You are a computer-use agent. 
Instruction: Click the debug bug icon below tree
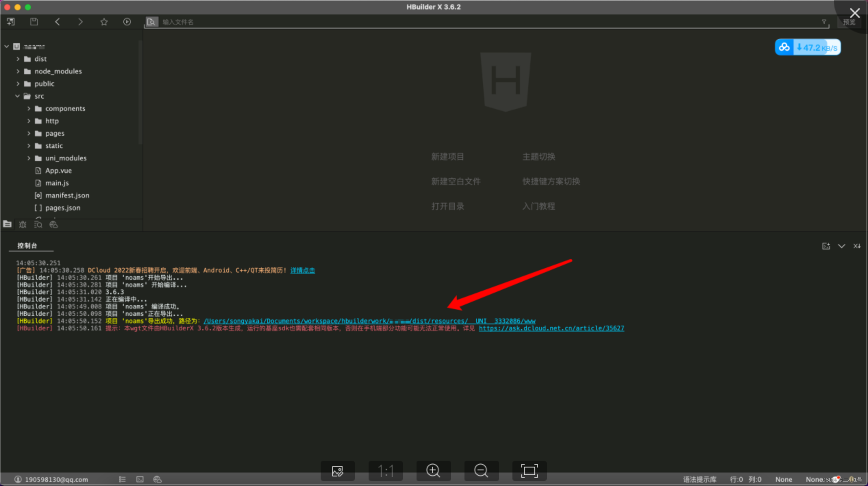pos(23,224)
